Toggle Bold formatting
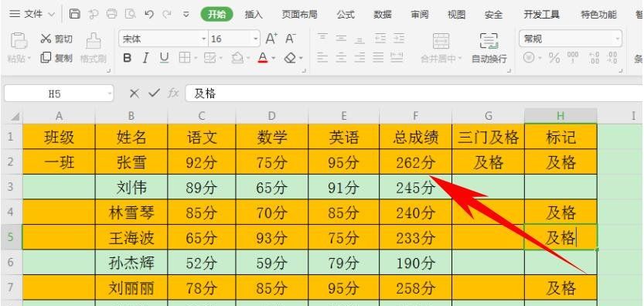This screenshot has width=644, height=306. 128,58
